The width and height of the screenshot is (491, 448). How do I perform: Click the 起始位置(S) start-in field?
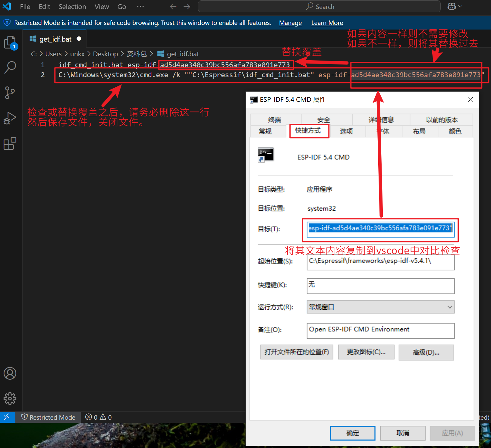click(380, 262)
